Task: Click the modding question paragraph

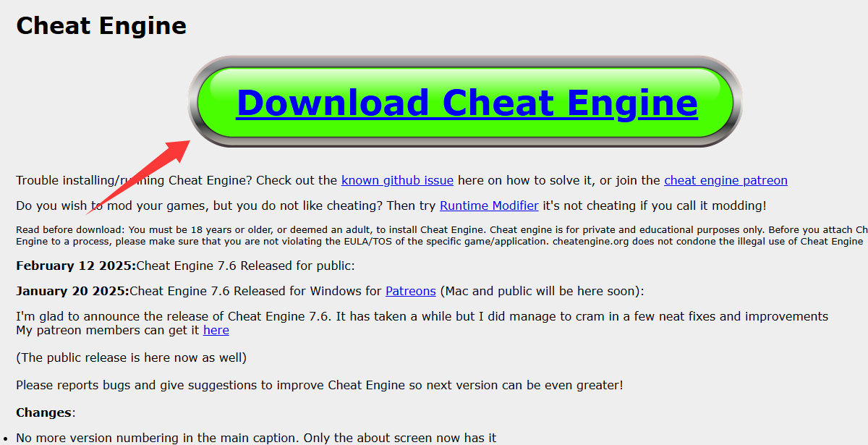Action: pyautogui.click(x=217, y=205)
